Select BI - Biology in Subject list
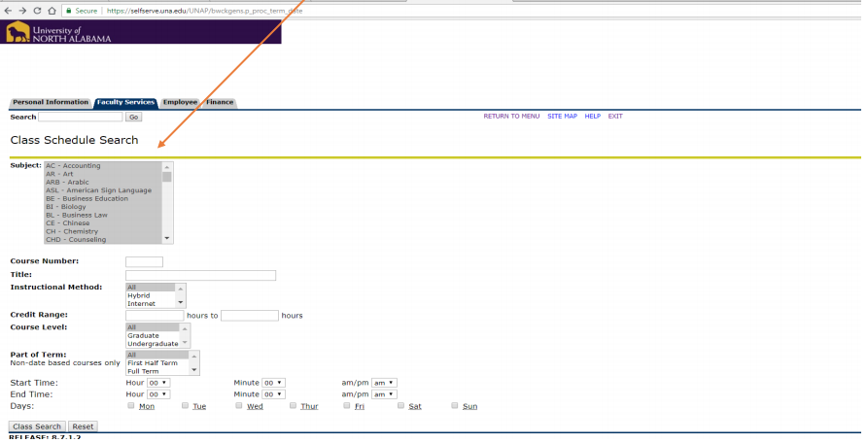 tap(65, 207)
